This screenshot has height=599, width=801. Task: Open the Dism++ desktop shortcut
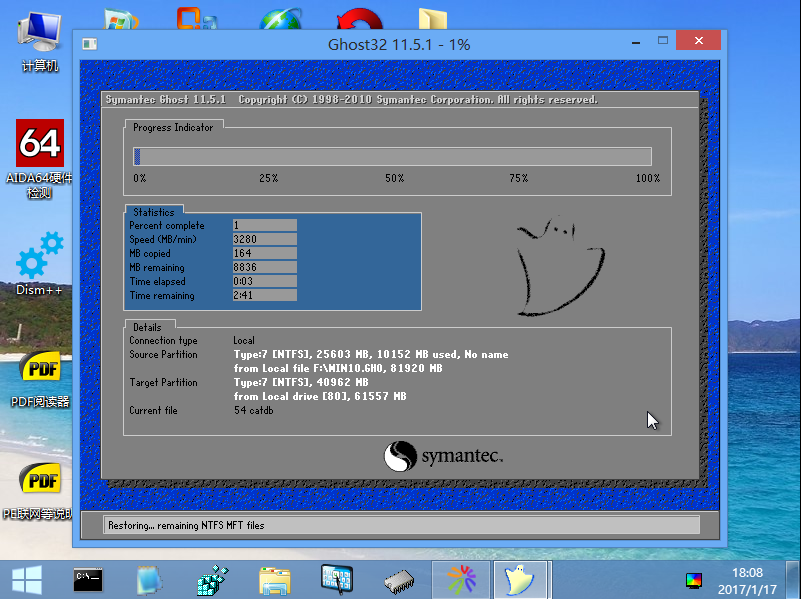39,263
